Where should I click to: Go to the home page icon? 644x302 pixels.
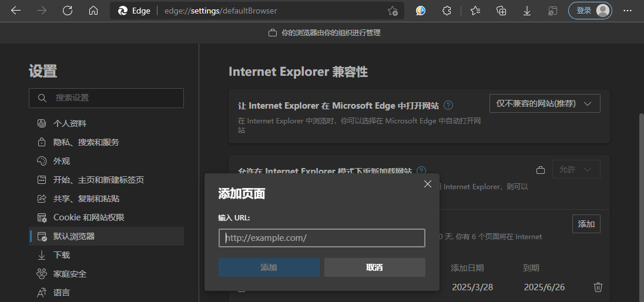(93, 11)
